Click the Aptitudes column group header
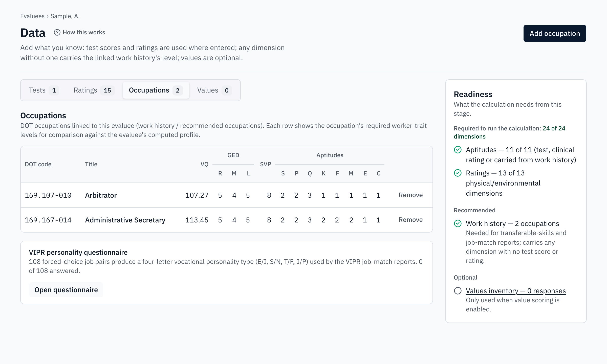Screen dimensions: 607x364 click(x=330, y=155)
